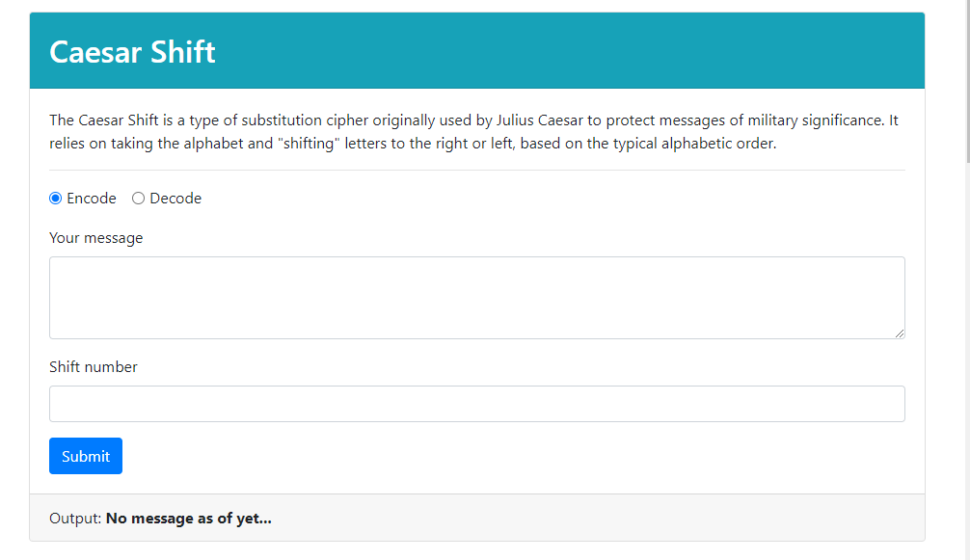The image size is (970, 560).
Task: Click the textarea resize grip handle
Action: pos(901,334)
